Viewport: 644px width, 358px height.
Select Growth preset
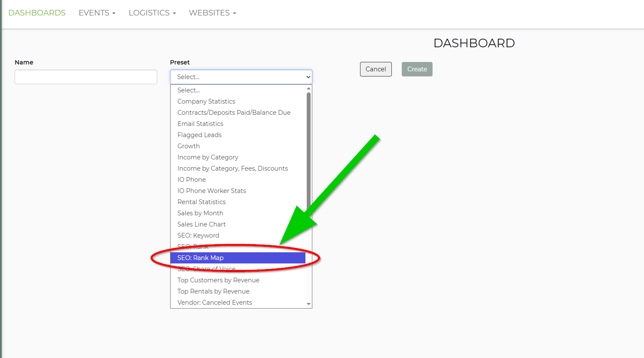click(238, 146)
